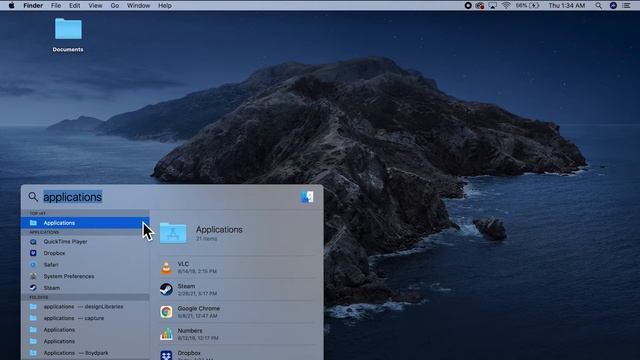Open the Go menu

coord(115,5)
